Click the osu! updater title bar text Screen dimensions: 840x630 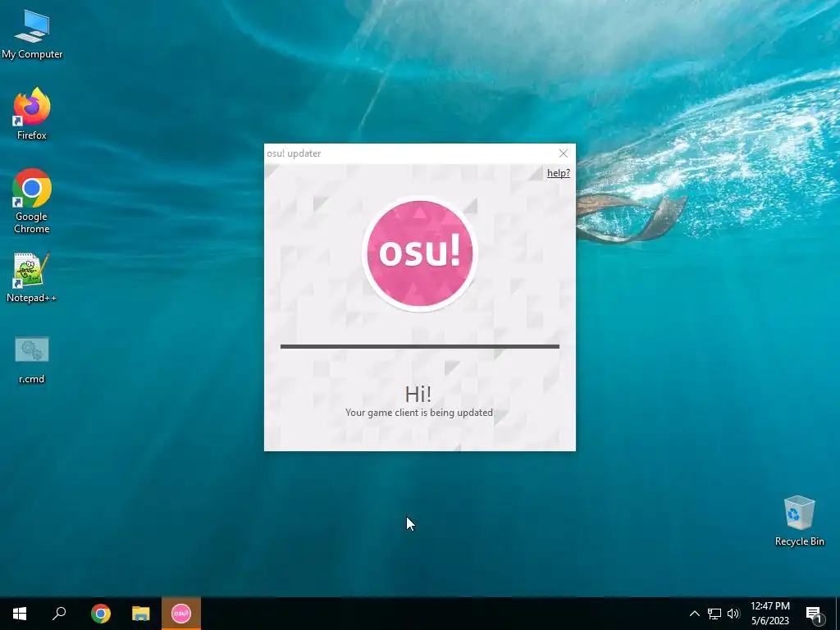pyautogui.click(x=294, y=153)
